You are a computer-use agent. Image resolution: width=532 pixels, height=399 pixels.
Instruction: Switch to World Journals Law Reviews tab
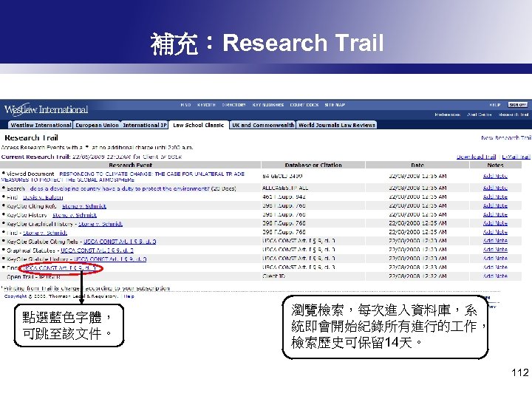pos(337,125)
